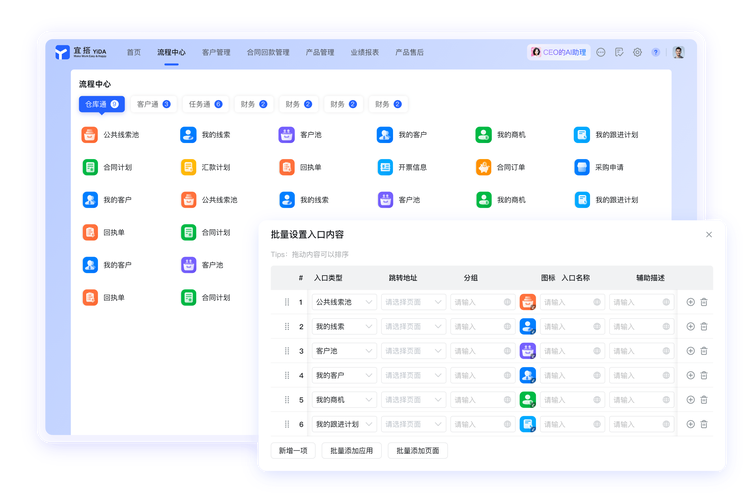Screen dimensions: 756x500
Task: Open the 汇款计划 app icon
Action: point(188,167)
